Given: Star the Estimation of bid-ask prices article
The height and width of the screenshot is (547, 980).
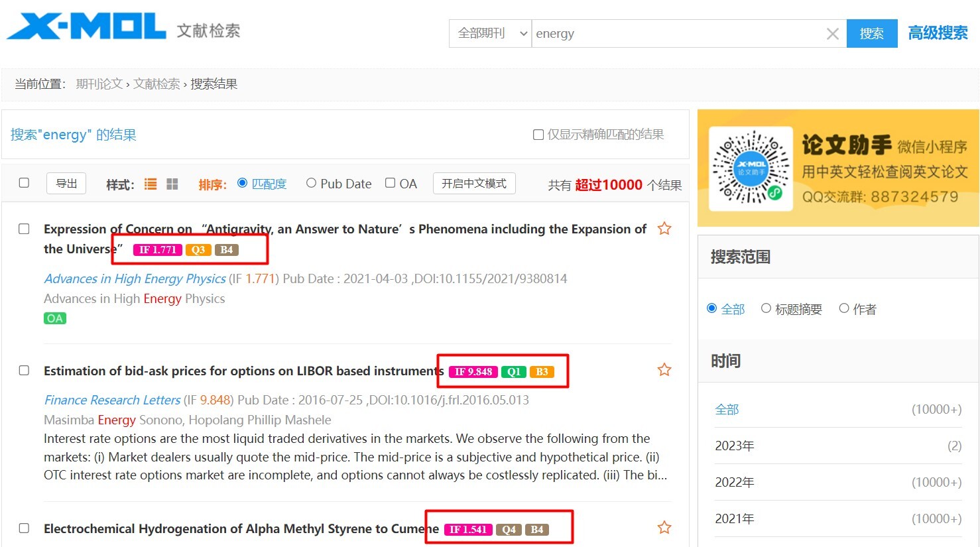Looking at the screenshot, I should (x=664, y=370).
